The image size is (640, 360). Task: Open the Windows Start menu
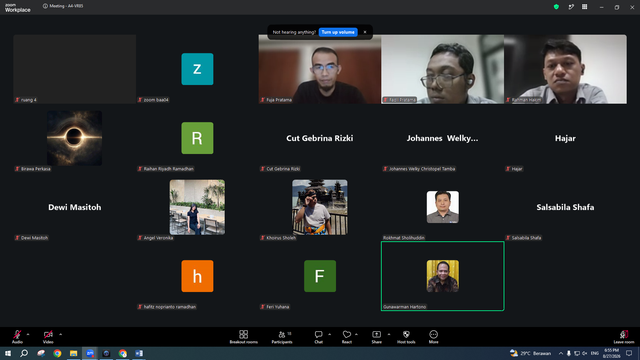[8, 353]
